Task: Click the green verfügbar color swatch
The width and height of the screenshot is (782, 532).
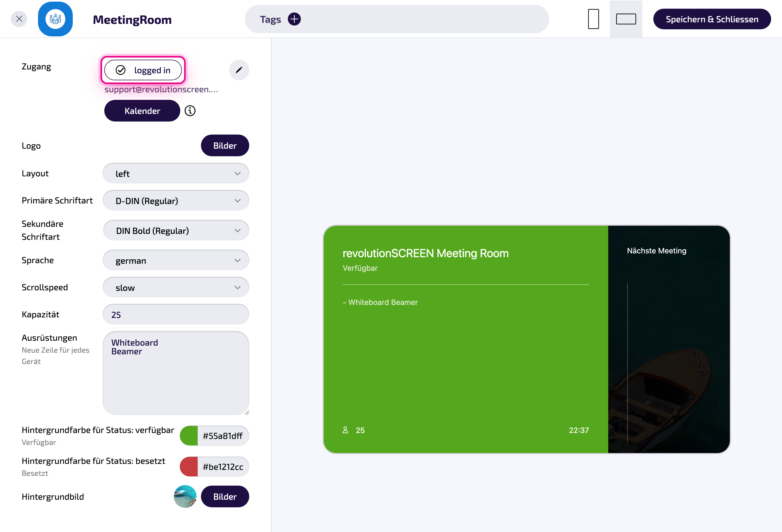Action: pyautogui.click(x=189, y=436)
